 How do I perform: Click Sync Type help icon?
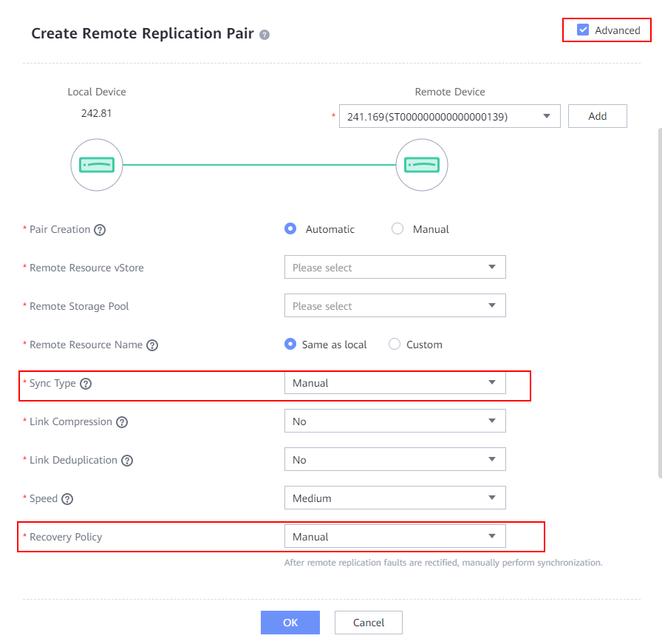[86, 384]
